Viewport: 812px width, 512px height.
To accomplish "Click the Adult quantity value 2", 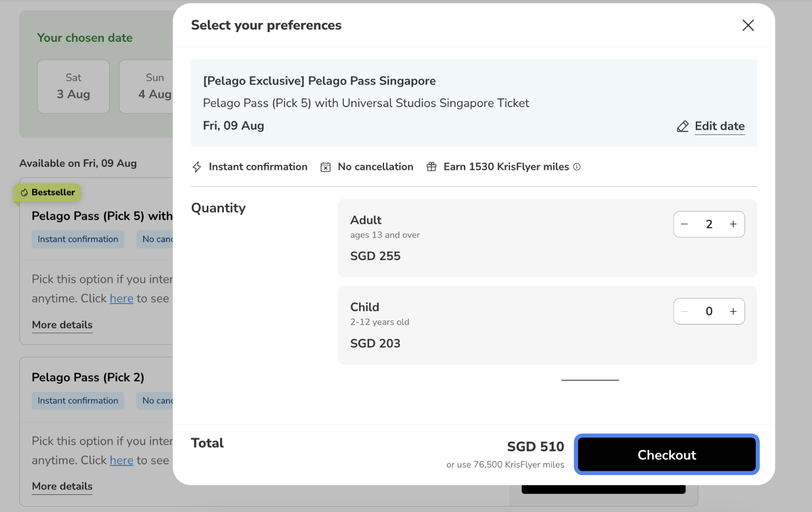I will click(x=709, y=224).
